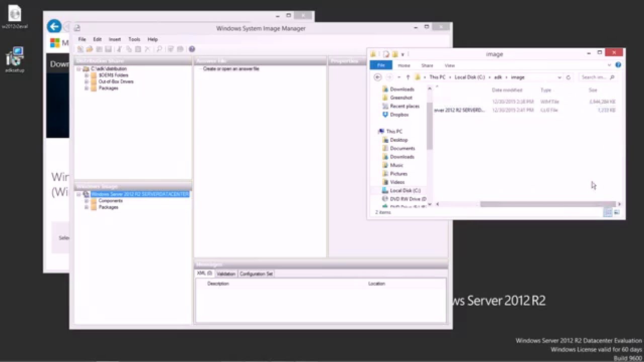Viewport: 644px width, 362px height.
Task: Open the address bar history dropdown
Action: (559, 77)
